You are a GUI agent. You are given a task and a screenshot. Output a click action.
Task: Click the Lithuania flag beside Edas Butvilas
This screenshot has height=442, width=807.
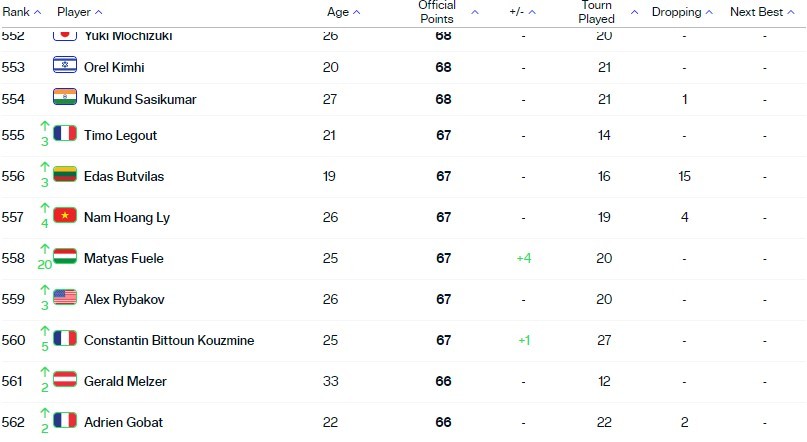65,174
